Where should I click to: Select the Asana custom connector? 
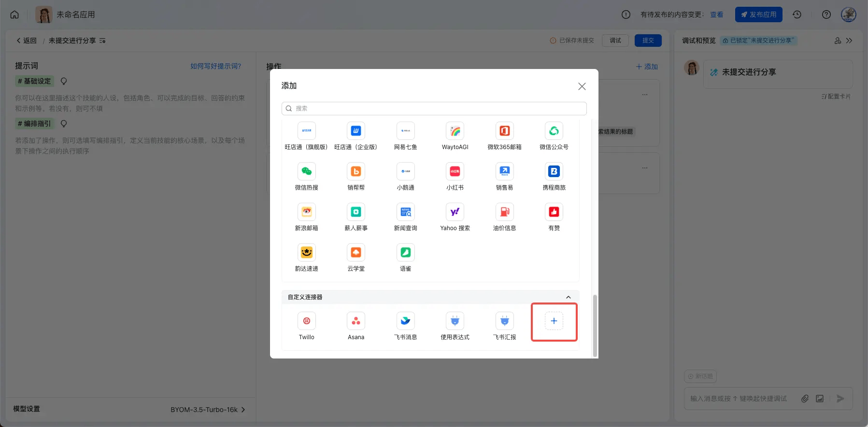(356, 321)
